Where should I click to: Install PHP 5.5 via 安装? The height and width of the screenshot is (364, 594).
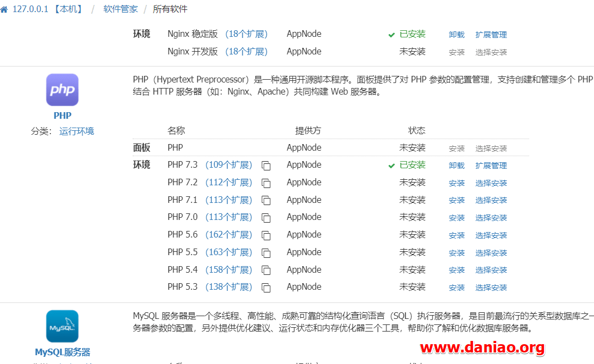tap(456, 253)
